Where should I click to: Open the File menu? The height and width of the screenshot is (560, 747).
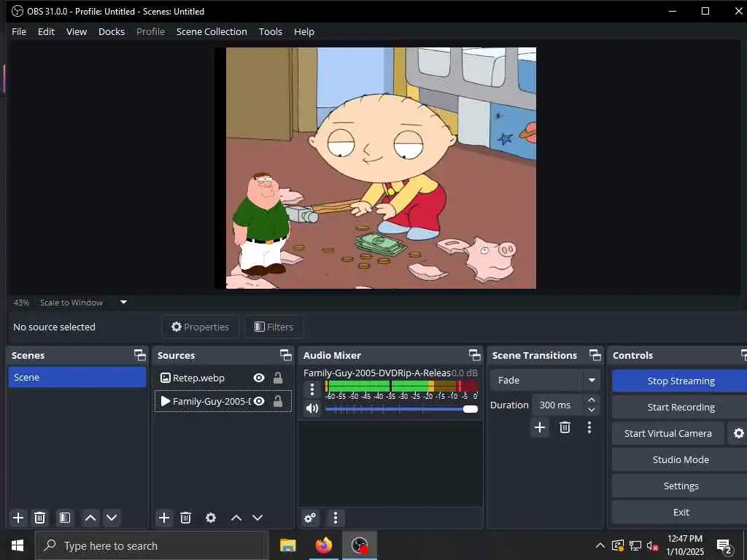[x=19, y=32]
